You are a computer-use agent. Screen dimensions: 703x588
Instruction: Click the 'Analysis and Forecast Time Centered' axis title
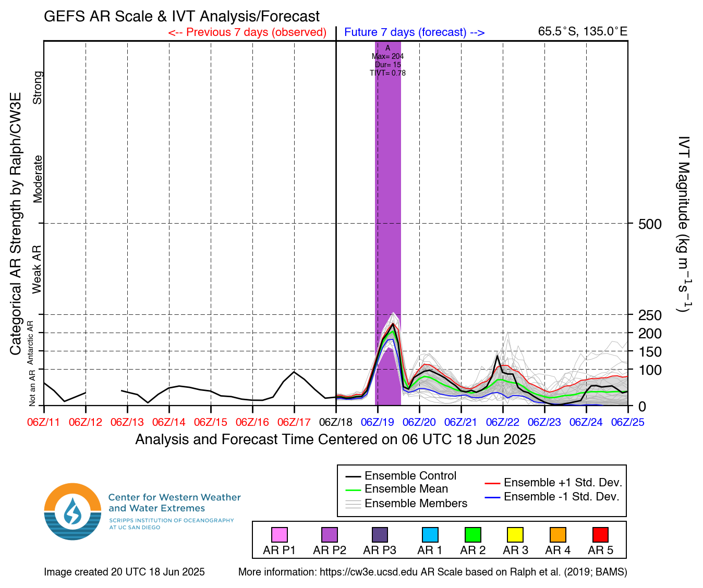coord(336,439)
